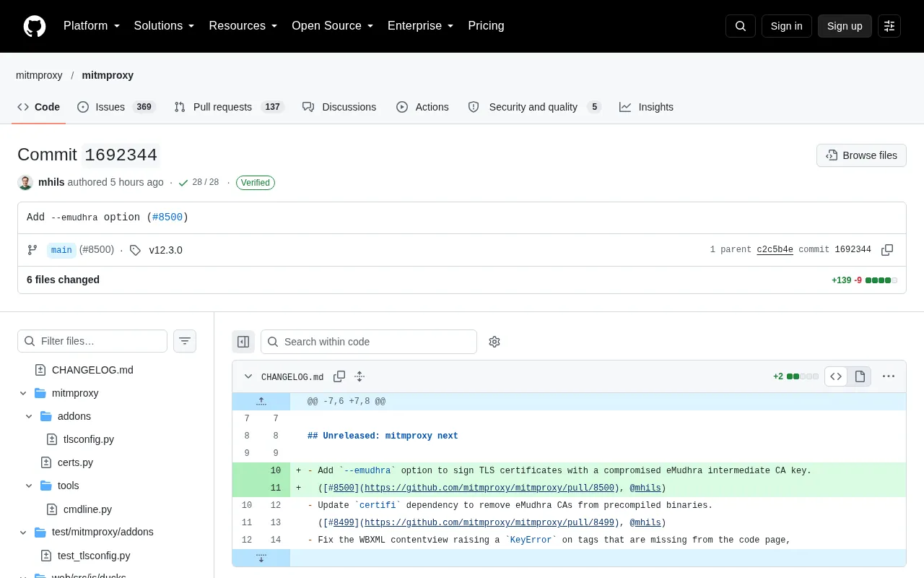Click Sign in button
Viewport: 924px width, 578px height.
pyautogui.click(x=786, y=26)
